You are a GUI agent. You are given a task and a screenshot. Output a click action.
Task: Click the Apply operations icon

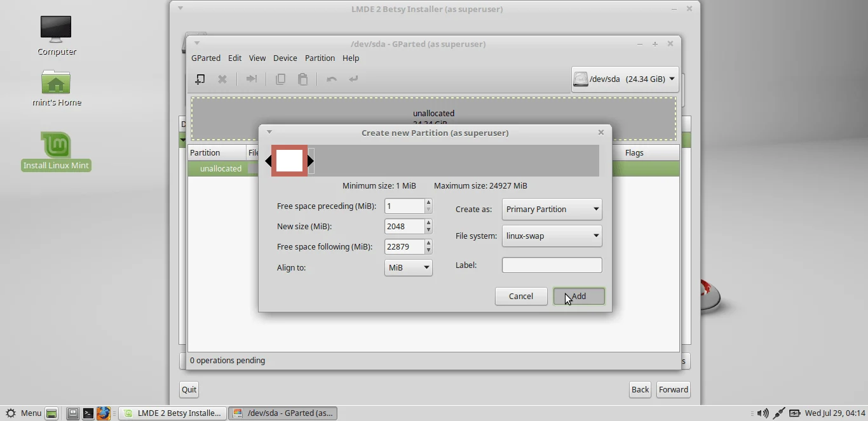pos(353,79)
